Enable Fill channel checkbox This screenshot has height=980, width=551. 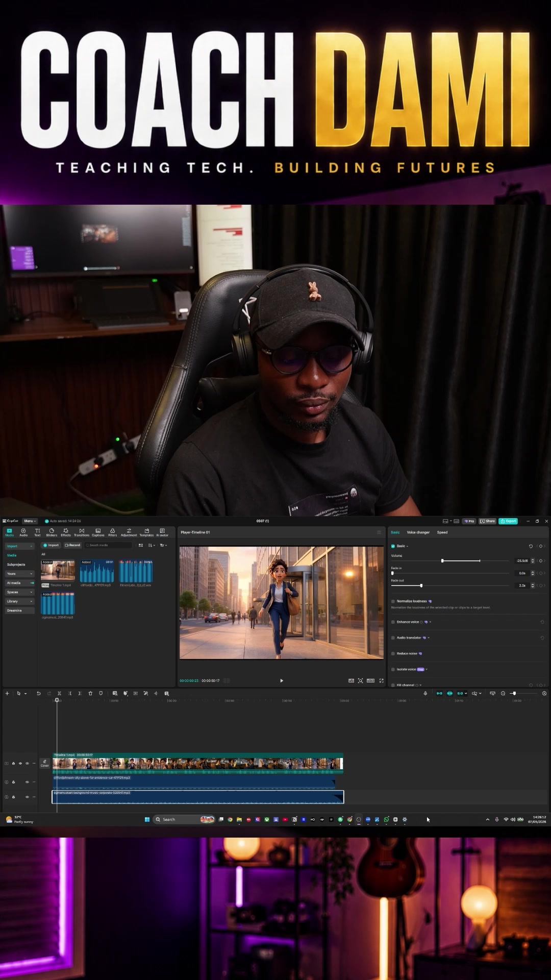[x=393, y=685]
